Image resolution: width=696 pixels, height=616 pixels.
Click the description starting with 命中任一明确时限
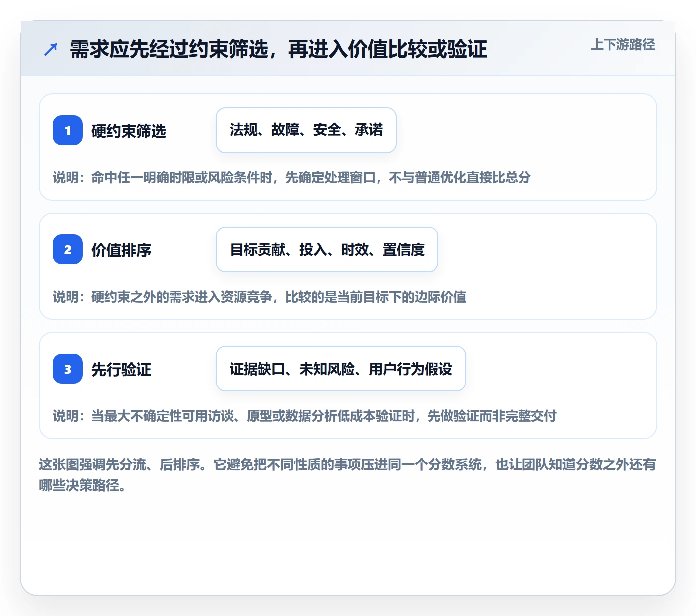pyautogui.click(x=292, y=177)
